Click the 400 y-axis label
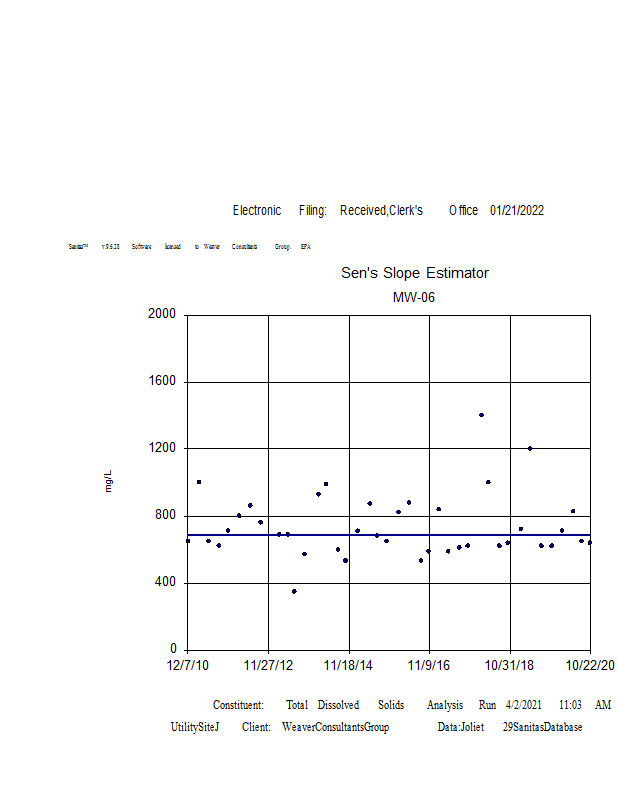618x800 pixels. tap(165, 582)
